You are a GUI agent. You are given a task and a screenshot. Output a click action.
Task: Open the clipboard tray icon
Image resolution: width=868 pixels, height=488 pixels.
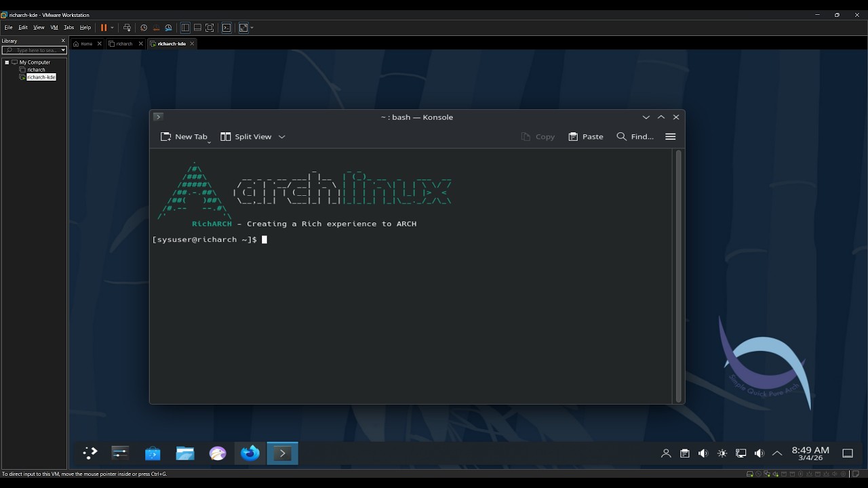(685, 453)
